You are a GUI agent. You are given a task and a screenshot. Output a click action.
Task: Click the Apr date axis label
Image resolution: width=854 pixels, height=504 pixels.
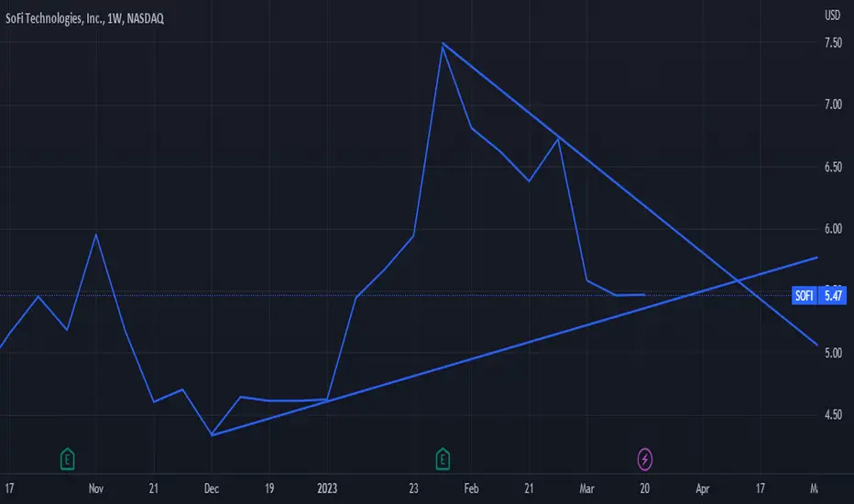[x=703, y=488]
